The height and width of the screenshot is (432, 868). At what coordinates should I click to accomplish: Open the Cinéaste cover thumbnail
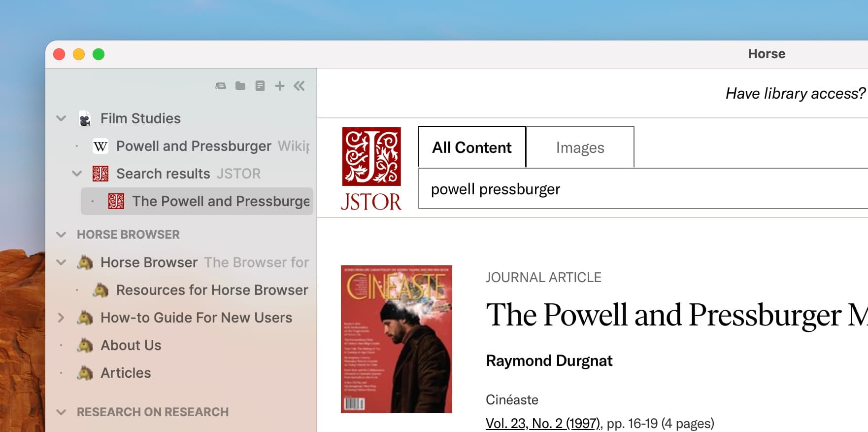tap(397, 339)
